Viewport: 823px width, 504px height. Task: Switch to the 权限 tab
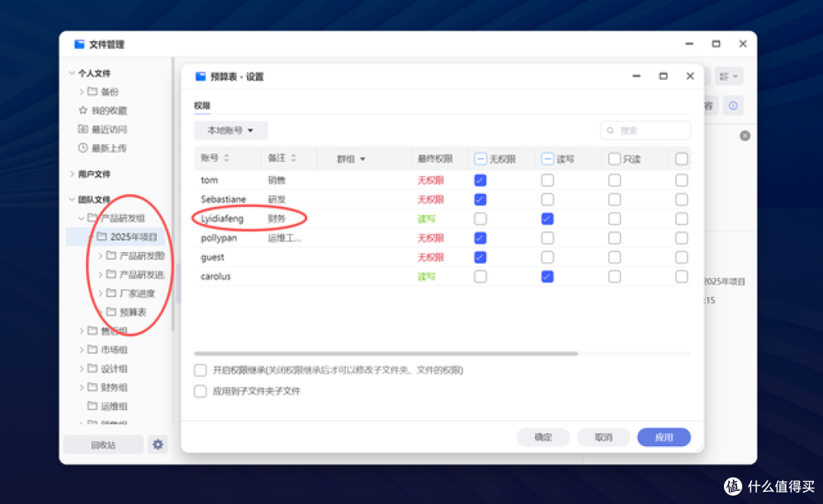pos(202,105)
